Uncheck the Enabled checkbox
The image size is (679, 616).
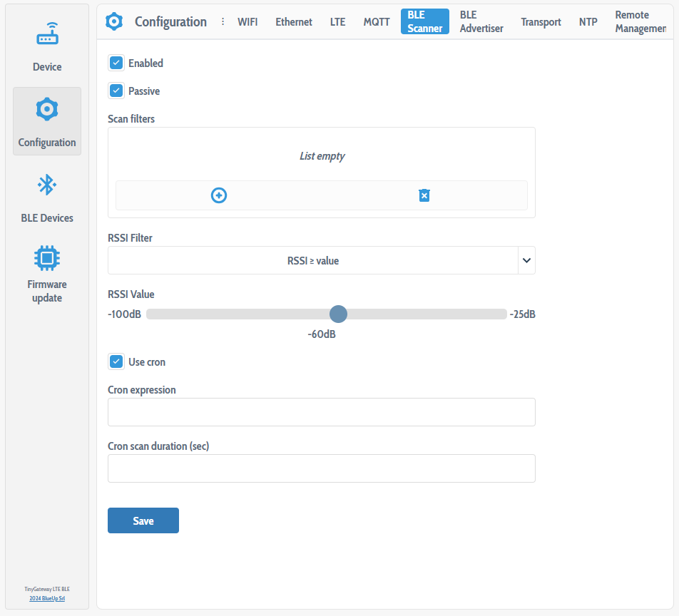pos(116,63)
